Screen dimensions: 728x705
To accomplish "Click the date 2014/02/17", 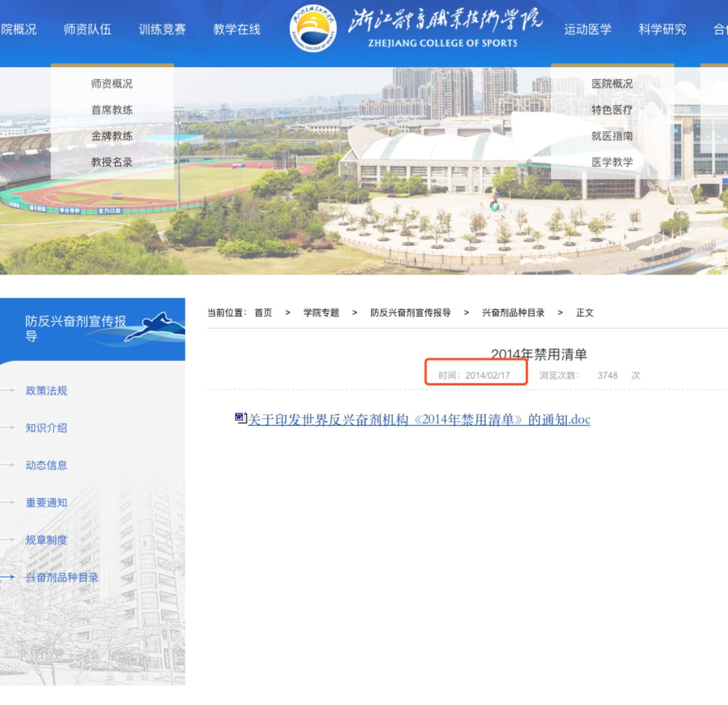I will [488, 375].
